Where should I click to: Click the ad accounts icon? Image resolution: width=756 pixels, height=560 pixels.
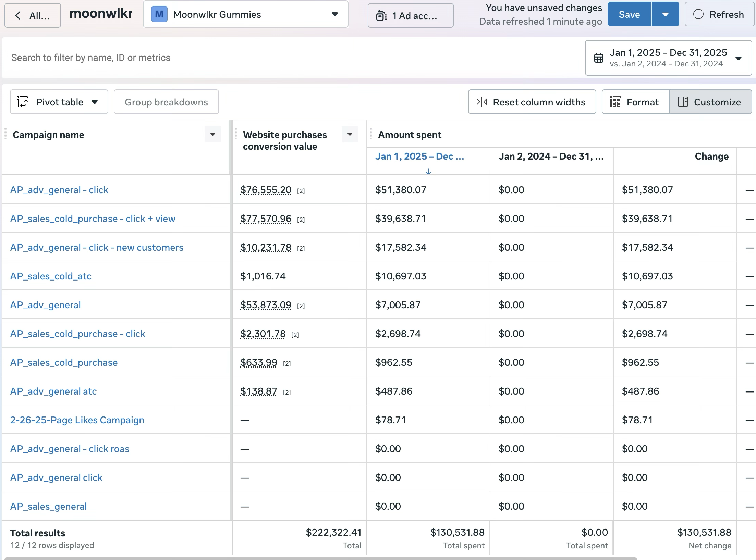click(381, 16)
